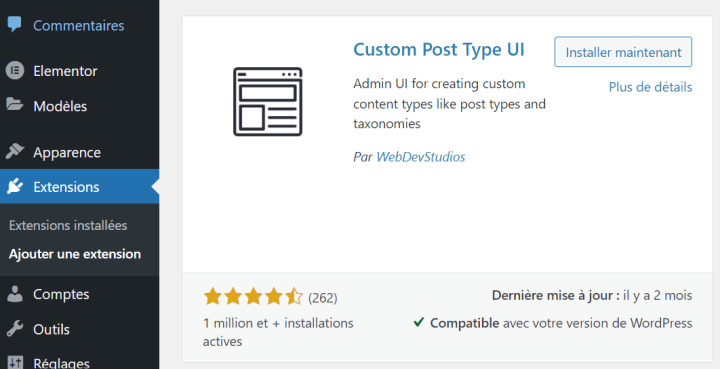Screen dimensions: 720x369
Task: Click the Commentaires speech bubble icon
Action: click(15, 24)
